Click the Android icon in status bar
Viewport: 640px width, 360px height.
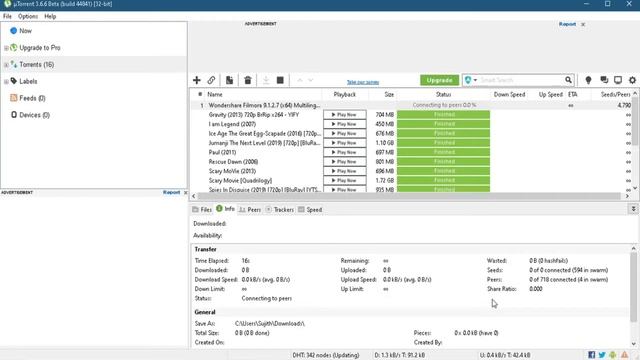613,355
